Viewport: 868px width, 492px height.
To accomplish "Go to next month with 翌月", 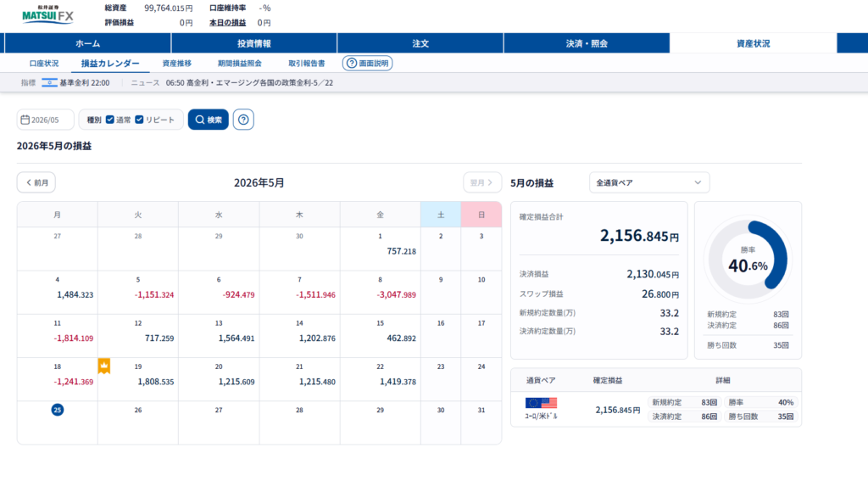I will (482, 183).
